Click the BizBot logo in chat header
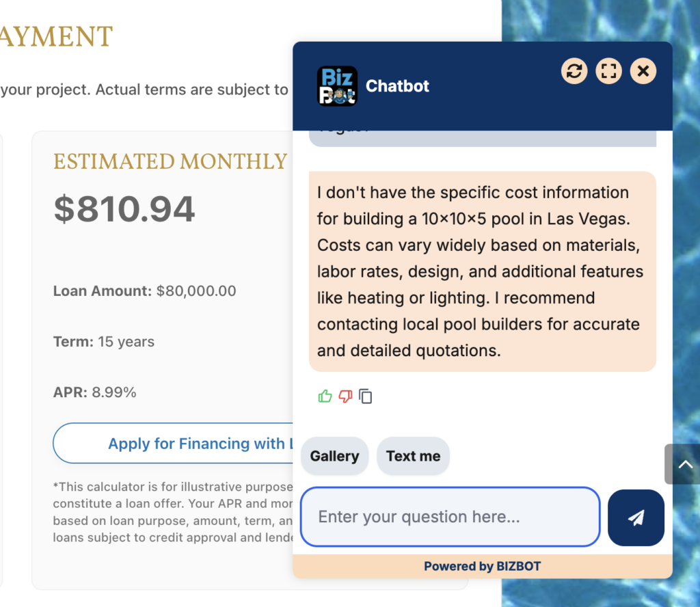 337,86
